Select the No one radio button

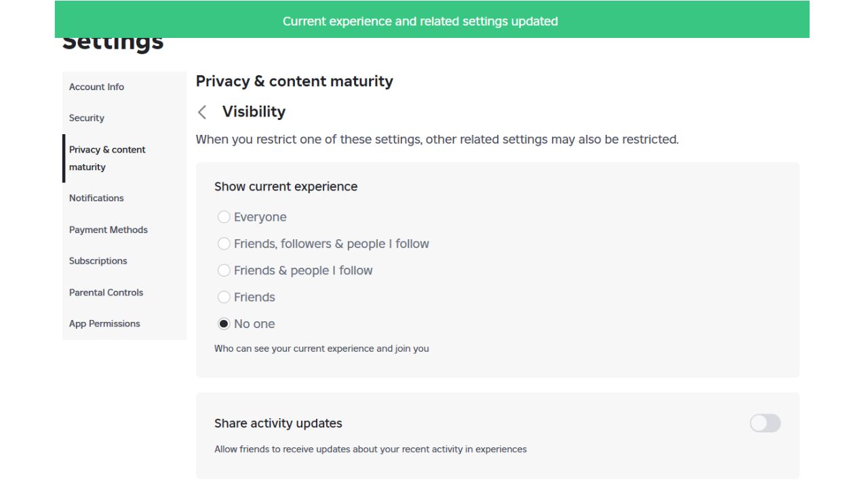pyautogui.click(x=224, y=324)
